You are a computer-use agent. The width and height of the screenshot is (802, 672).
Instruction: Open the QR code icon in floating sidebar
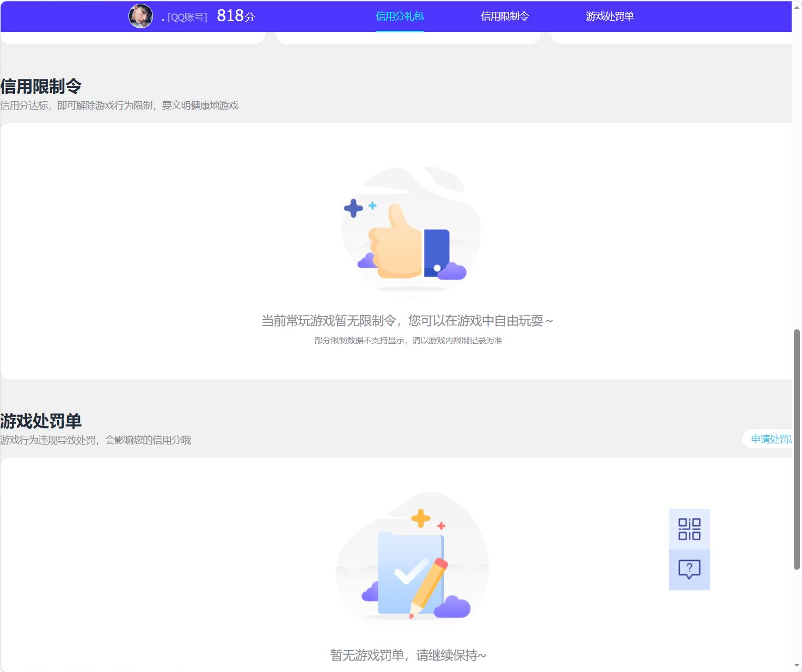pyautogui.click(x=689, y=529)
